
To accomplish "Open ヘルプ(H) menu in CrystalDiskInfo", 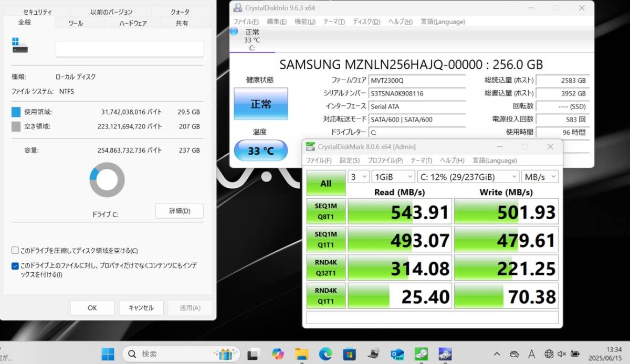I will coord(401,22).
